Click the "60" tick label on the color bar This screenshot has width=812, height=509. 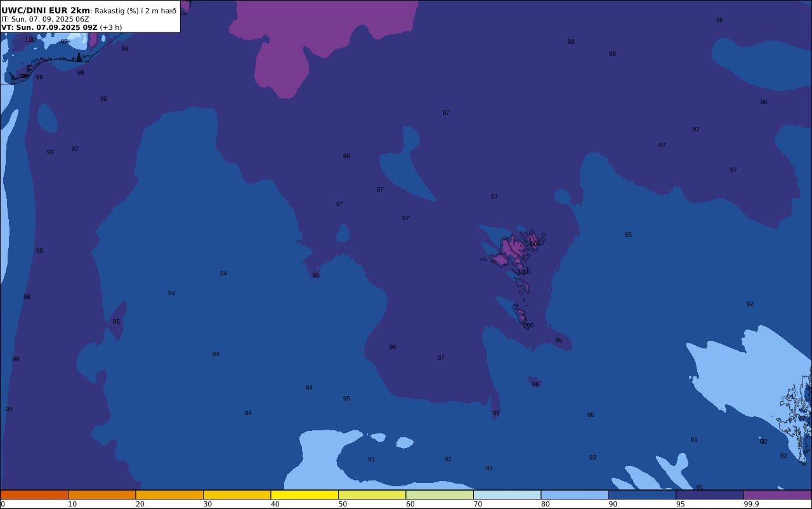[x=410, y=504]
